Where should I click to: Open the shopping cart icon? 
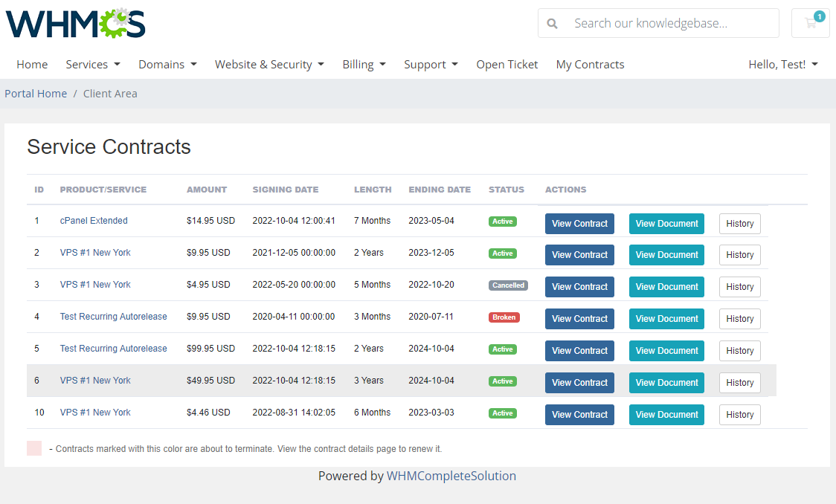811,23
